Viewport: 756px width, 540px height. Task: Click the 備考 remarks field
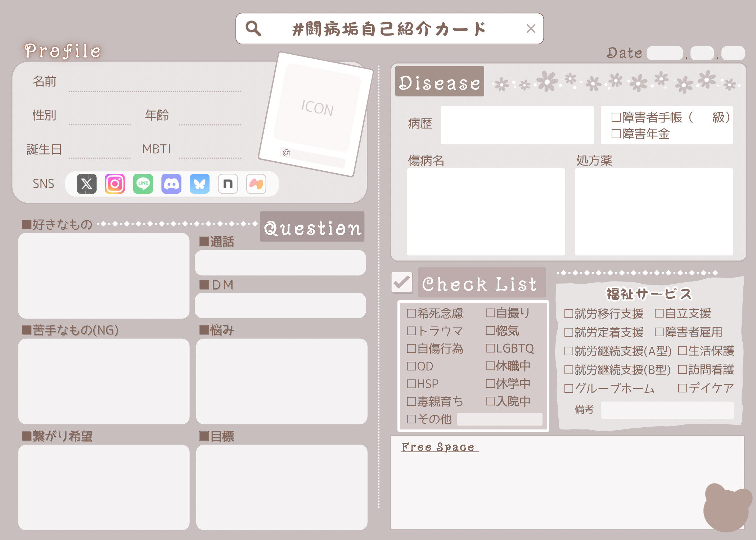[x=667, y=410]
